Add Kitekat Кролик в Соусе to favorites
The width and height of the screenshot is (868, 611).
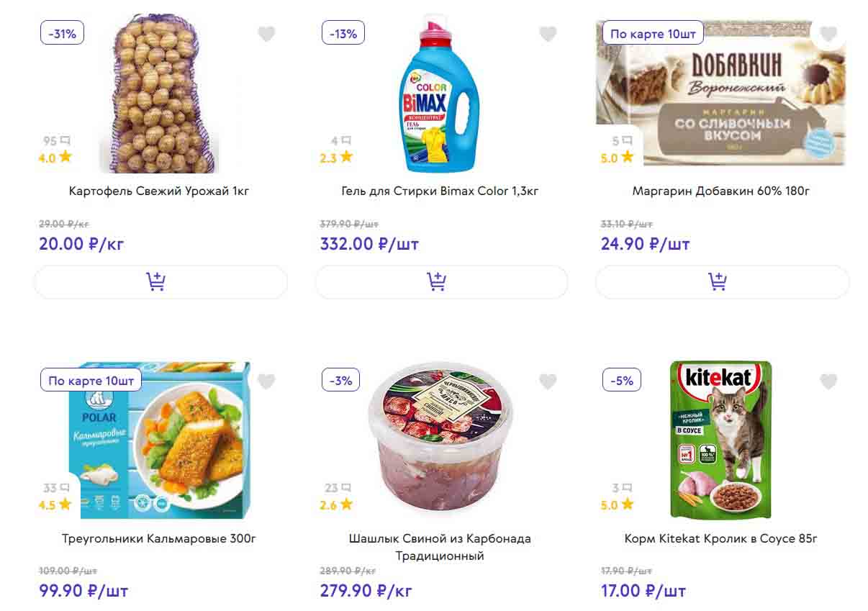click(x=828, y=381)
